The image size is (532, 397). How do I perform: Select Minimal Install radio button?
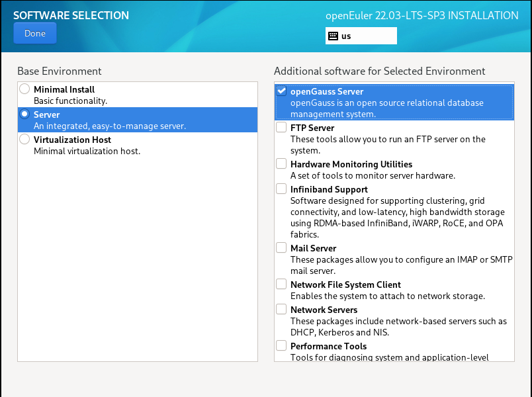(x=24, y=89)
